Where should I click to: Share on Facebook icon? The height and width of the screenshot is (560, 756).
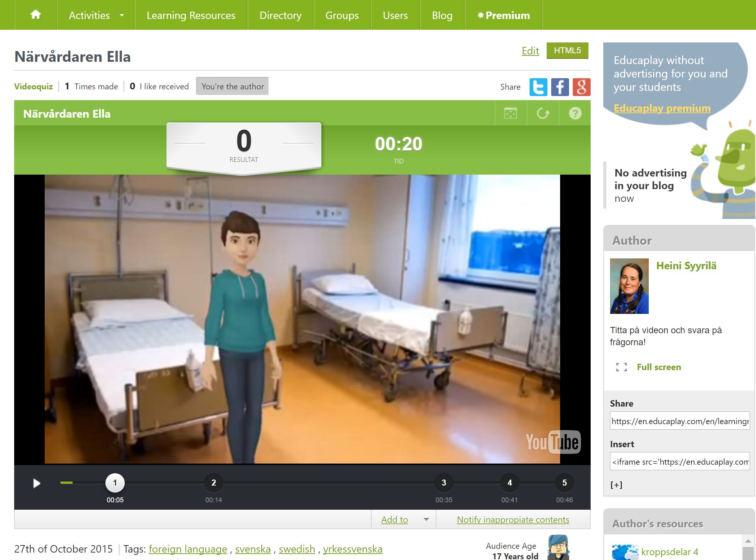pos(560,87)
